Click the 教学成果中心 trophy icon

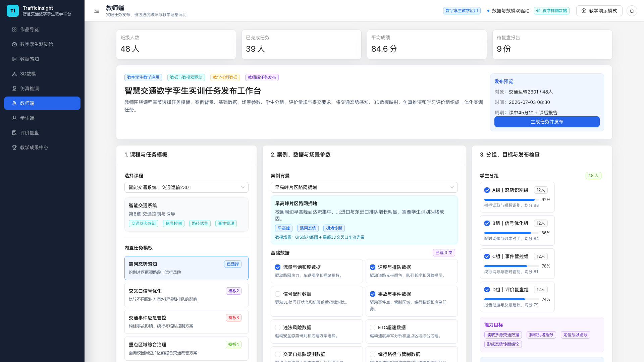14,147
